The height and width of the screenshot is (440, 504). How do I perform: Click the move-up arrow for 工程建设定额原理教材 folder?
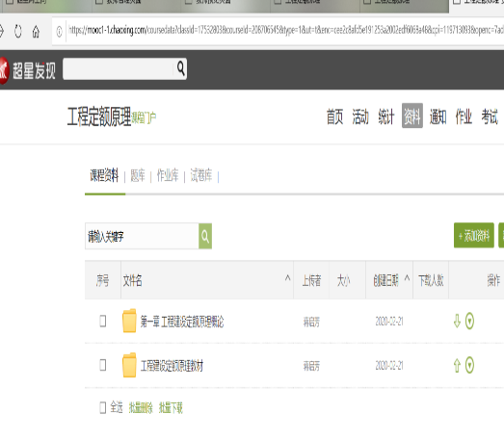[x=457, y=365]
